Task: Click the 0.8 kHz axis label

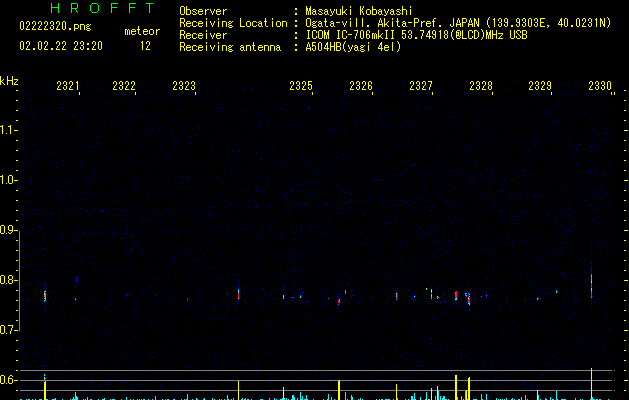Action: coord(8,280)
